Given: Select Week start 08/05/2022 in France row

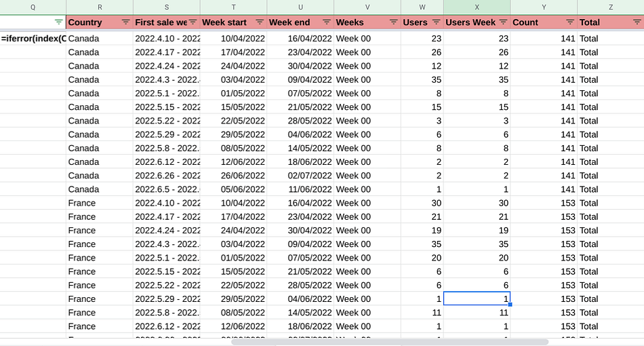Looking at the screenshot, I should (x=234, y=312).
